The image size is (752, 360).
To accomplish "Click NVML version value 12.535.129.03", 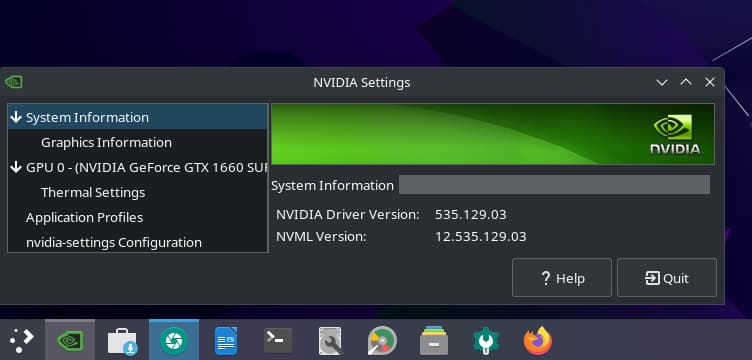I will click(481, 236).
